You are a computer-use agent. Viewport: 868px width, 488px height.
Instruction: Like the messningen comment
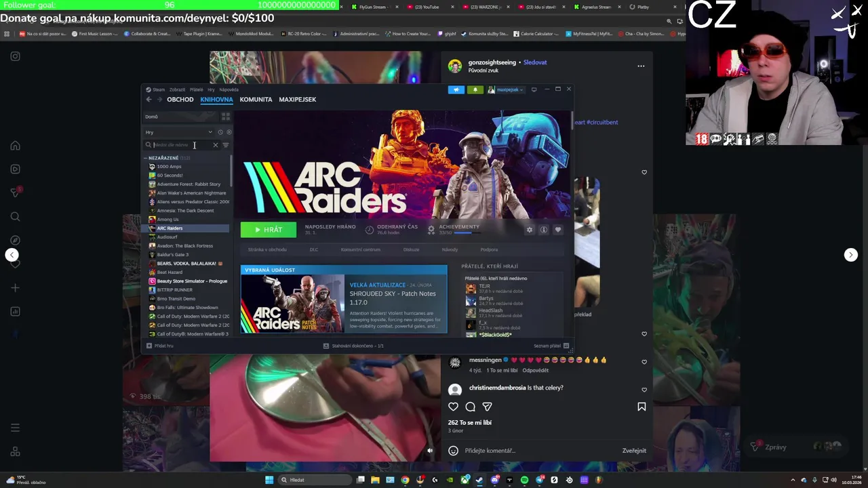(x=644, y=362)
